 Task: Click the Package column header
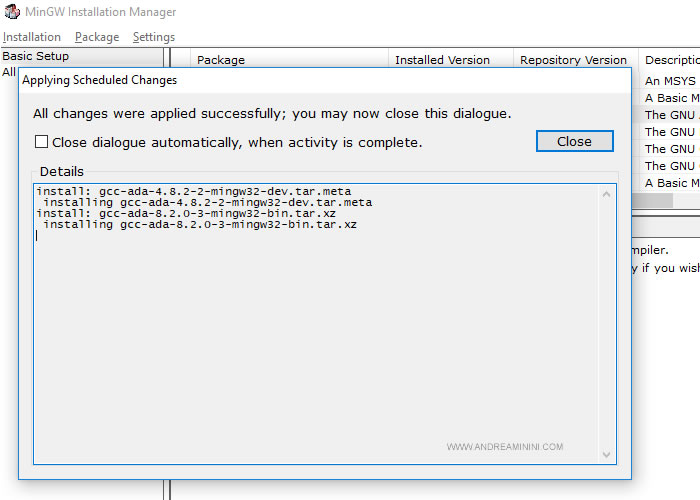(221, 60)
